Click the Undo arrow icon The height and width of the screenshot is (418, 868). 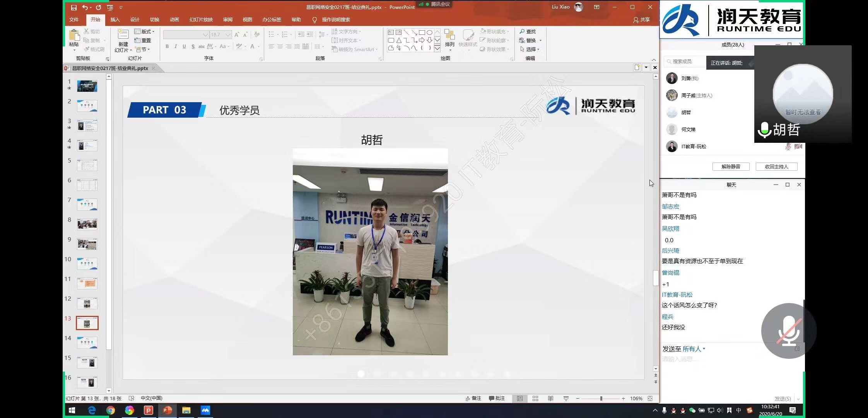click(85, 7)
